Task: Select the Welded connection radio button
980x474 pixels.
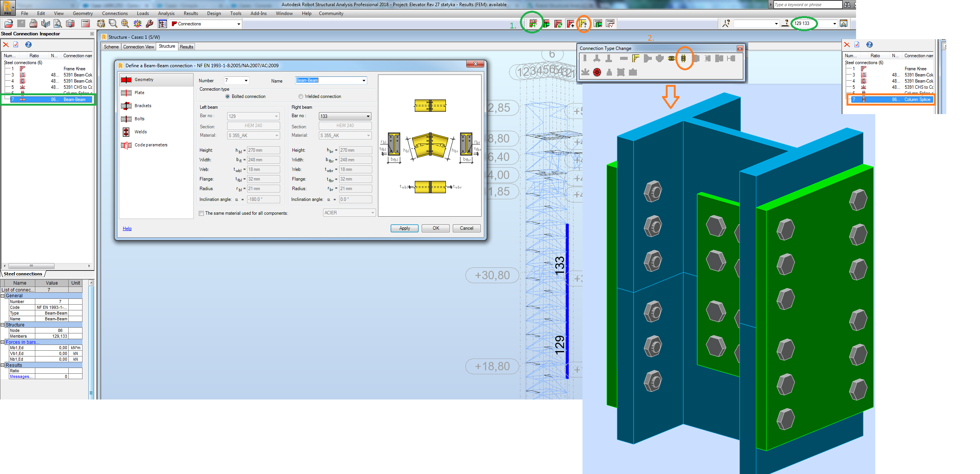Action: pos(301,96)
